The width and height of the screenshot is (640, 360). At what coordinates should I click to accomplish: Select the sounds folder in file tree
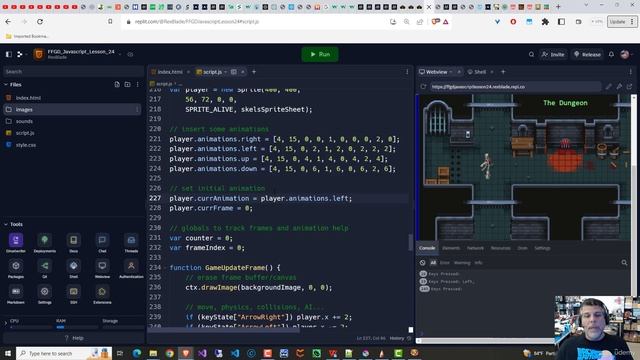24,121
